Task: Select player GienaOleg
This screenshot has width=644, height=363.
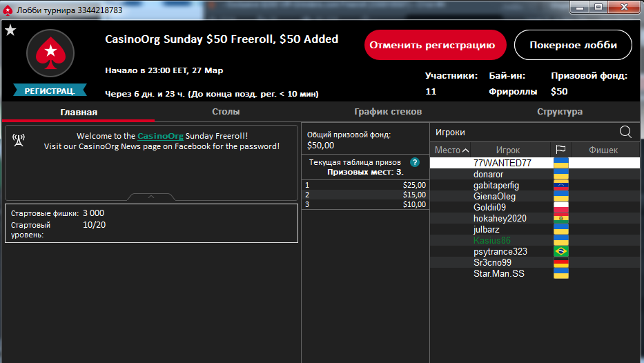Action: tap(535, 196)
